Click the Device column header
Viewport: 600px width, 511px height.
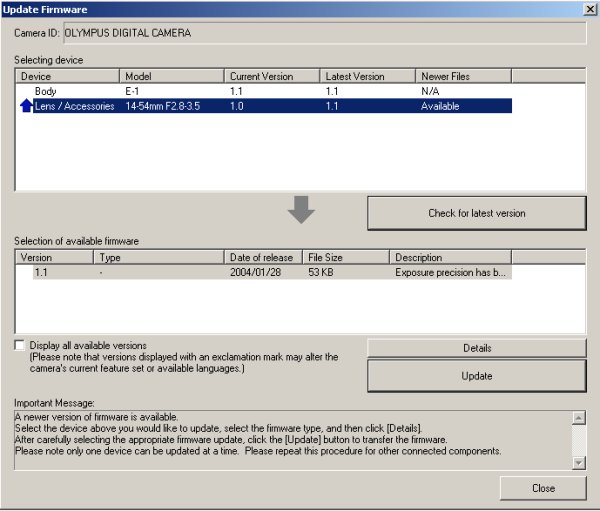(68, 76)
